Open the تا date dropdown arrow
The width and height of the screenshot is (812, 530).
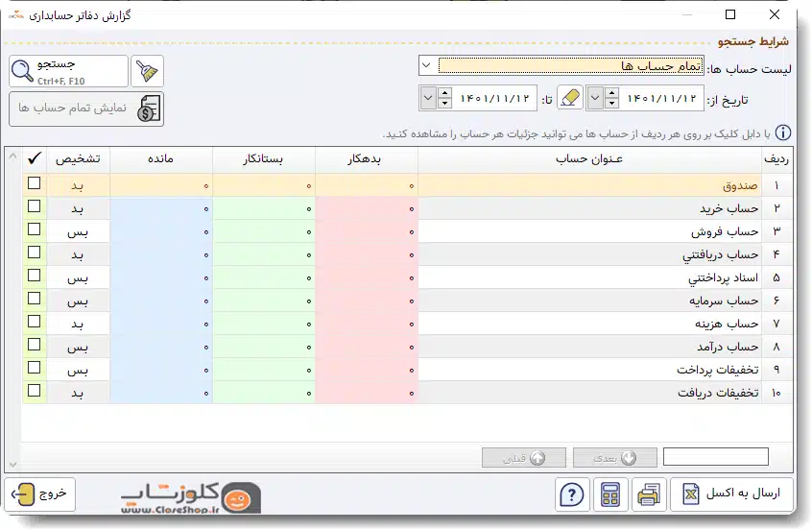[x=428, y=98]
